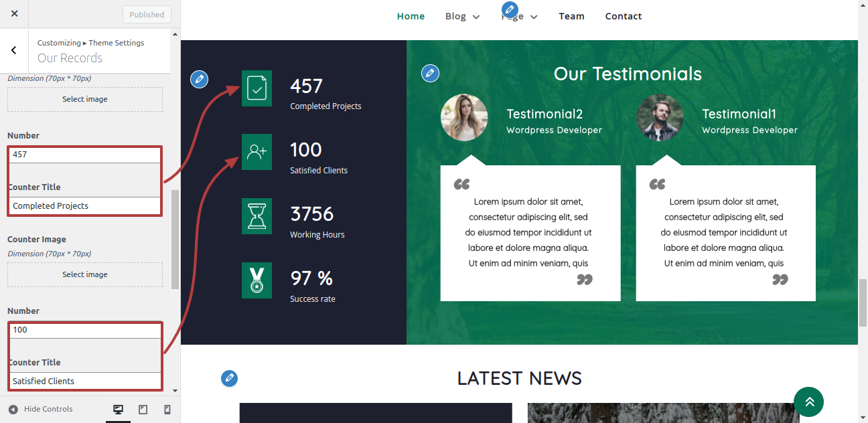The width and height of the screenshot is (868, 423).
Task: Switch to desktop preview mode
Action: click(118, 410)
